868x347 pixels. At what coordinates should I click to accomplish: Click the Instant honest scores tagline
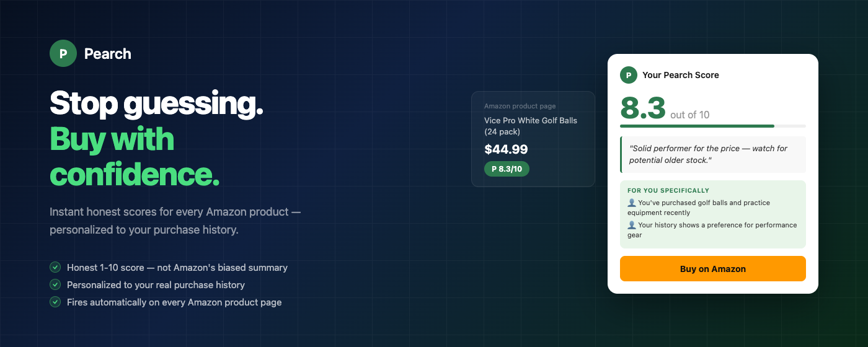pos(175,221)
